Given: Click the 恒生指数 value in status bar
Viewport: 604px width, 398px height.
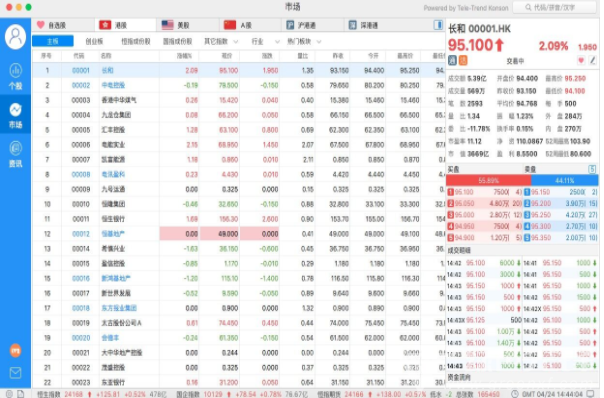Looking at the screenshot, I should [73, 394].
